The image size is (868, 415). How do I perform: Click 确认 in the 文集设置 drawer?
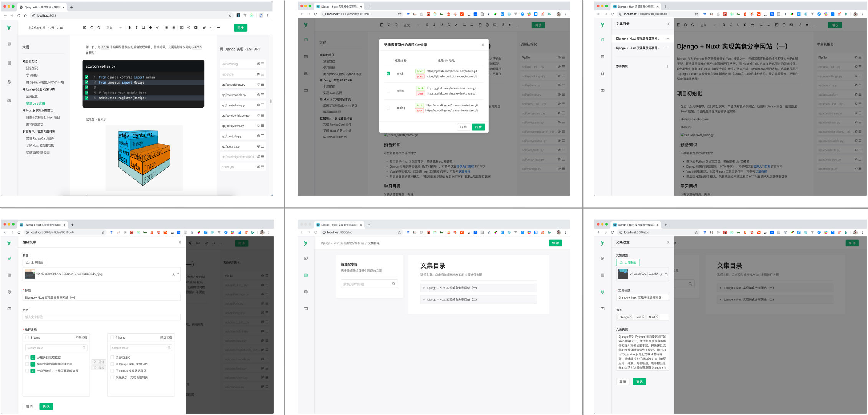(639, 382)
